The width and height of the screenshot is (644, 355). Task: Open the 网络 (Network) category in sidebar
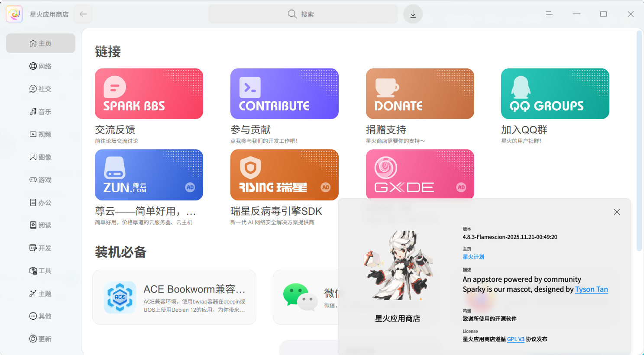pos(40,66)
